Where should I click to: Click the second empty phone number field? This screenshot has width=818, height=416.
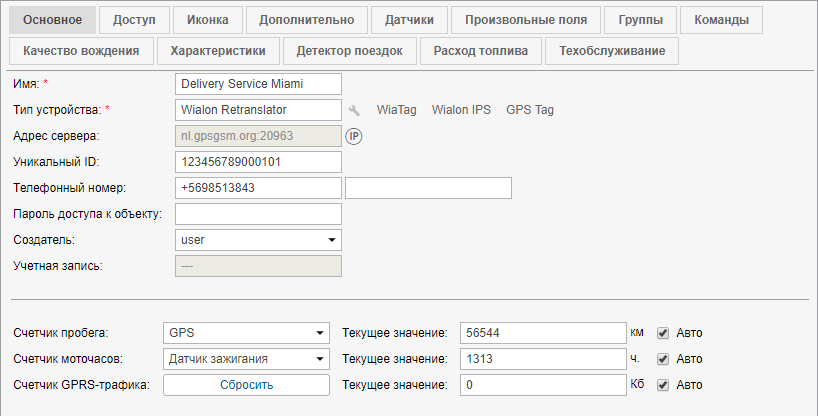click(x=428, y=188)
